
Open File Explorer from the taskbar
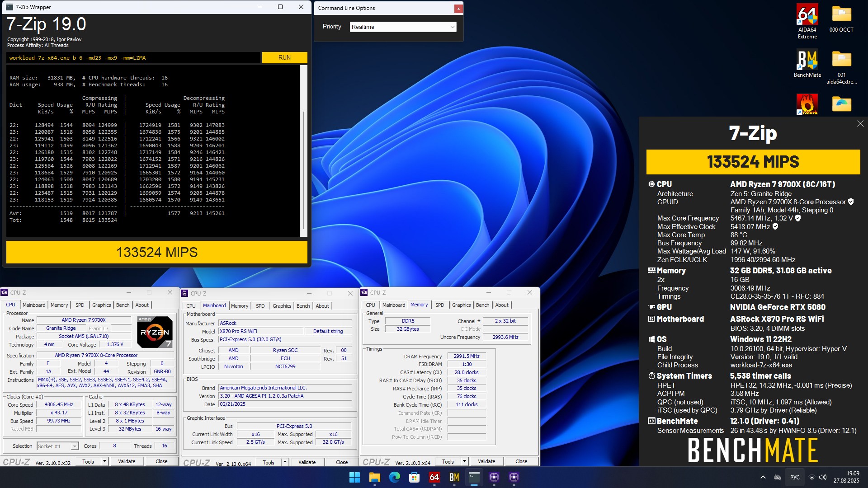(x=375, y=477)
